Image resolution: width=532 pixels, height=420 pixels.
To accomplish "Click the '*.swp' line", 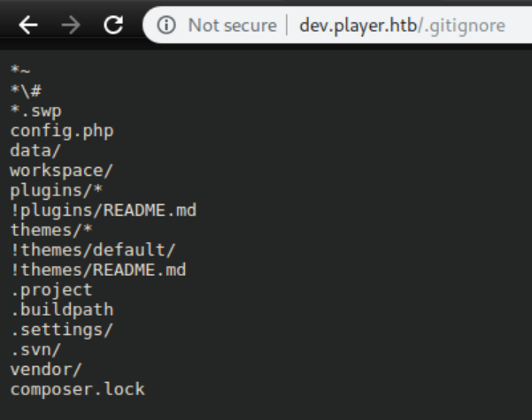I will tap(35, 111).
